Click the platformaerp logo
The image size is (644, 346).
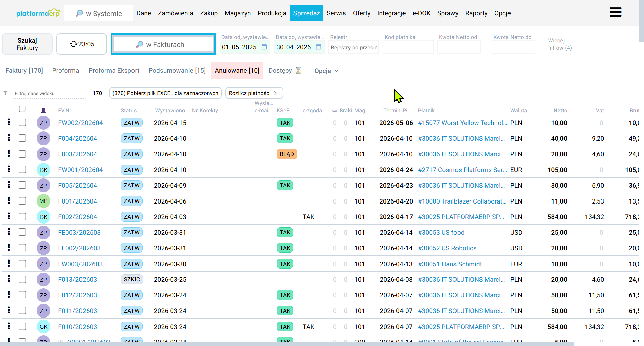click(x=38, y=13)
